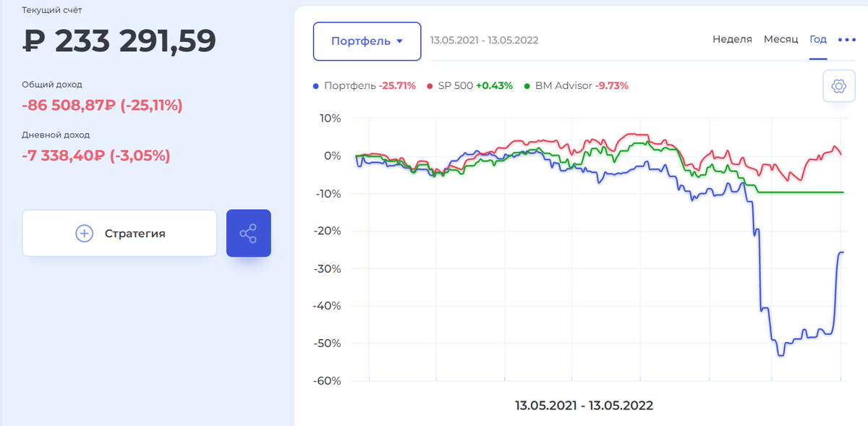Click the Стратегия button

pyautogui.click(x=119, y=233)
